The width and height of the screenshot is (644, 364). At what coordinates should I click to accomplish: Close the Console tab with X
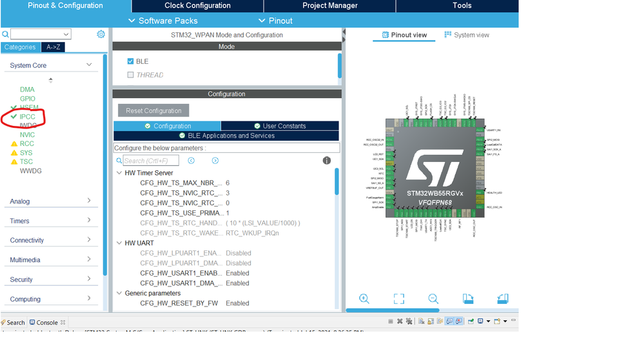(x=63, y=323)
